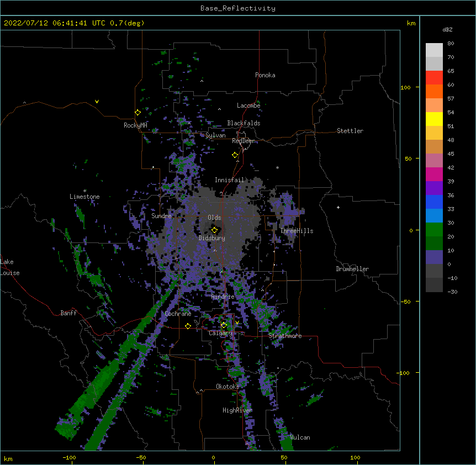Click the RockyMH label
Viewport: 476px width, 465px height.
[135, 125]
